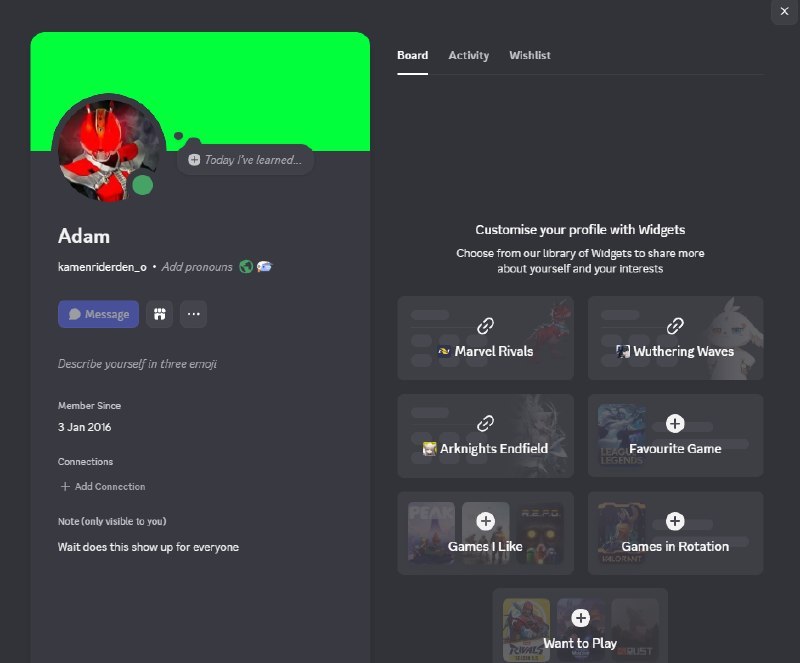Edit the 'Describe yourself in three emoji' bio
The width and height of the screenshot is (800, 663).
[137, 364]
